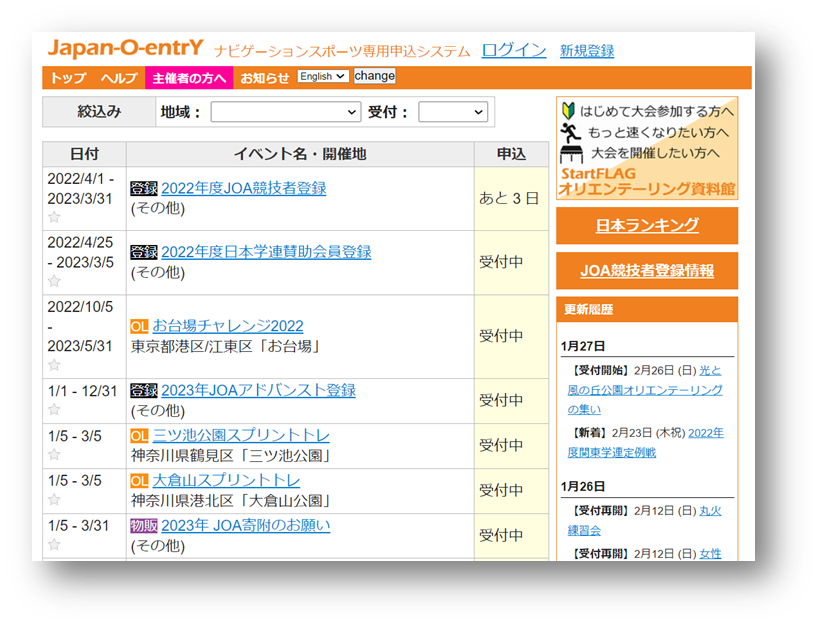Open the English language selector
Viewport: 820px width, 626px height.
[x=322, y=75]
